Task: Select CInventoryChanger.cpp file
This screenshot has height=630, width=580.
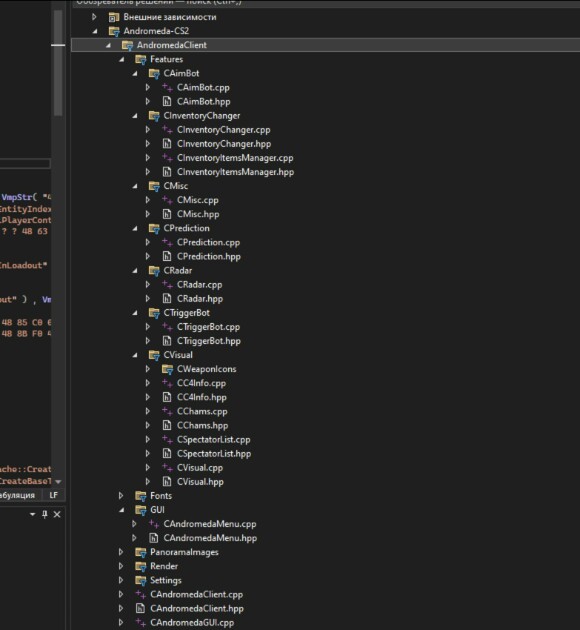Action: tap(224, 130)
